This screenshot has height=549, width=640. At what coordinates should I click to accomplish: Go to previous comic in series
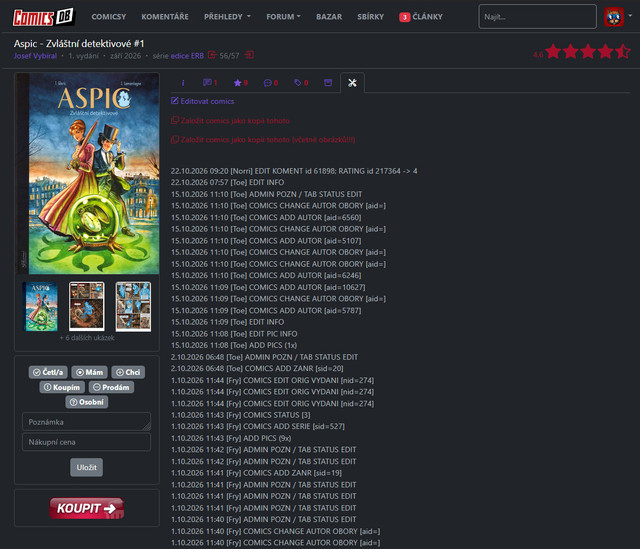[212, 55]
